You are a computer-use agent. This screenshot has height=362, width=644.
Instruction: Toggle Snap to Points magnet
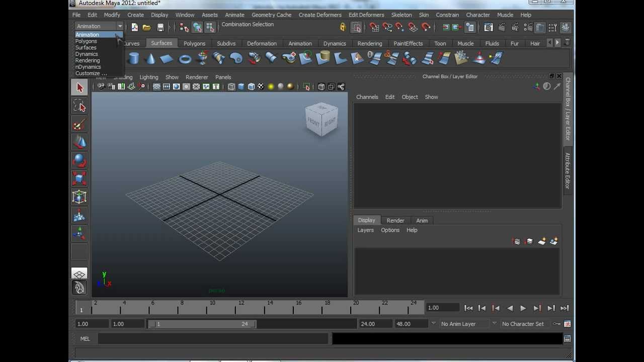[400, 27]
